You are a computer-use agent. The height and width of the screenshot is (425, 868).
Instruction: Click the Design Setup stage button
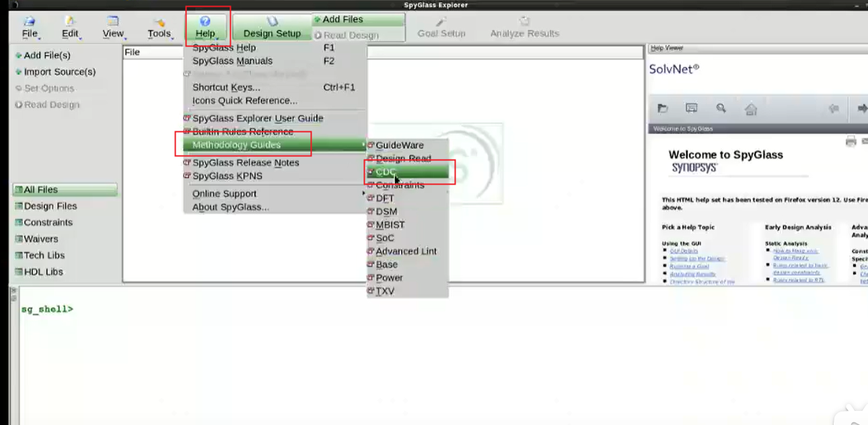pyautogui.click(x=272, y=28)
